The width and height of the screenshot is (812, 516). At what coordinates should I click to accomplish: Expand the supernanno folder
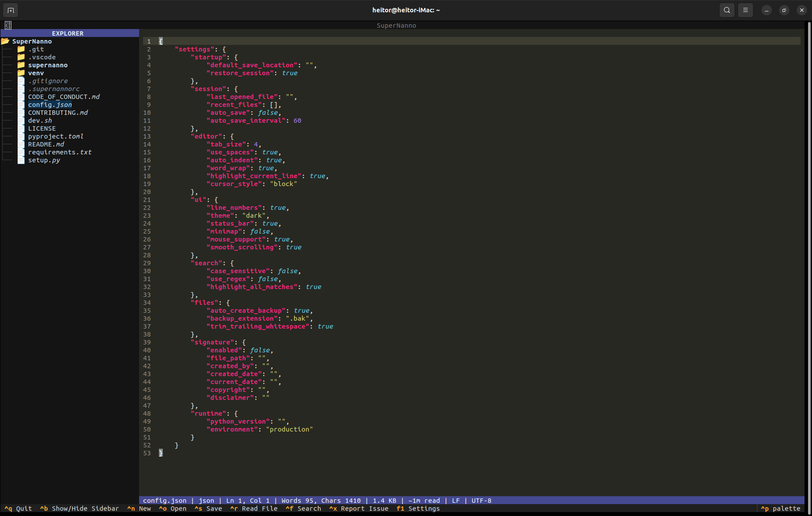click(x=48, y=65)
